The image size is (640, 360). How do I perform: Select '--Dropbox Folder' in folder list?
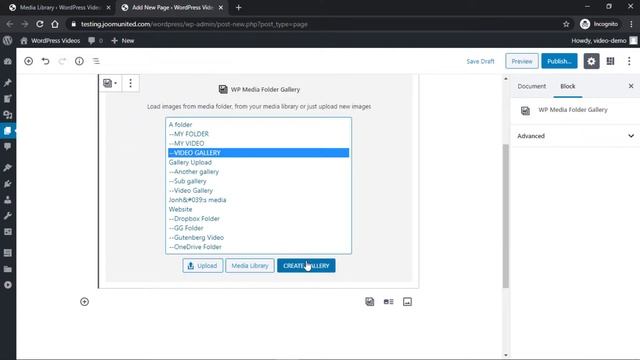click(258, 218)
